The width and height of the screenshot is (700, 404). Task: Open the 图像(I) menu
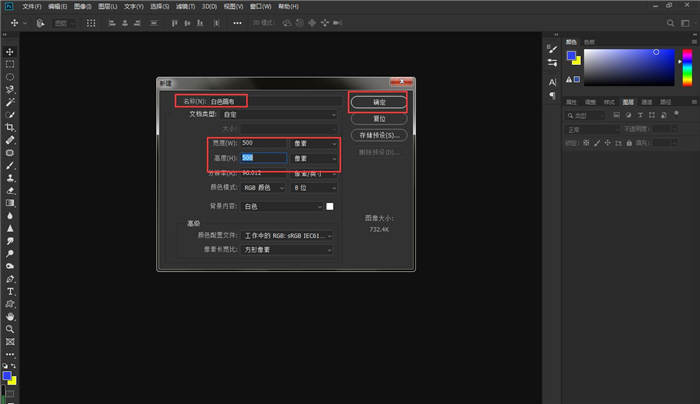[x=83, y=6]
